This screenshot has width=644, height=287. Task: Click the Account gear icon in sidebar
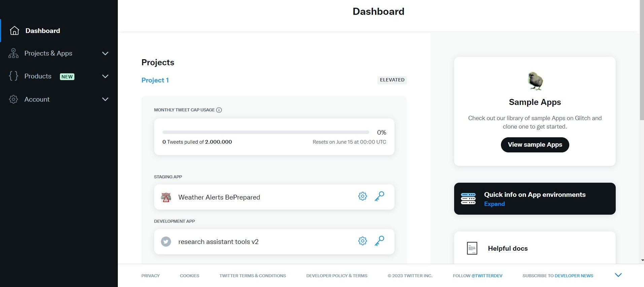pos(13,99)
